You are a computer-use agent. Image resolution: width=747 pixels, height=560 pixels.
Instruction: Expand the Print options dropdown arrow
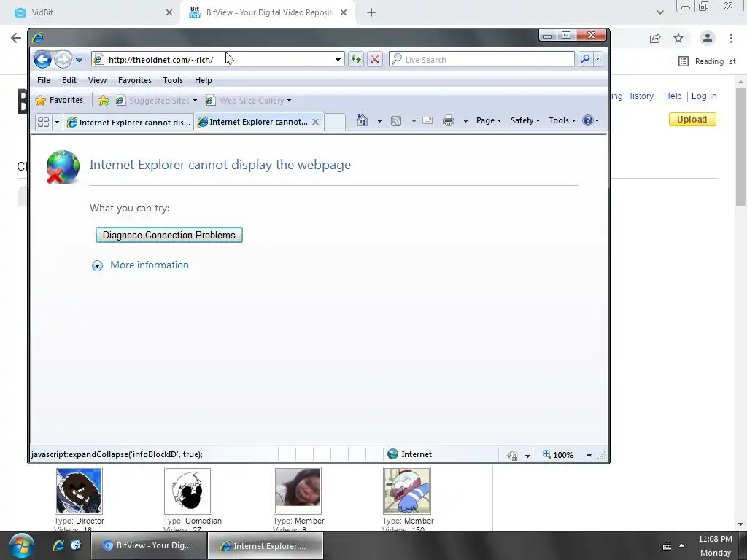(x=465, y=121)
